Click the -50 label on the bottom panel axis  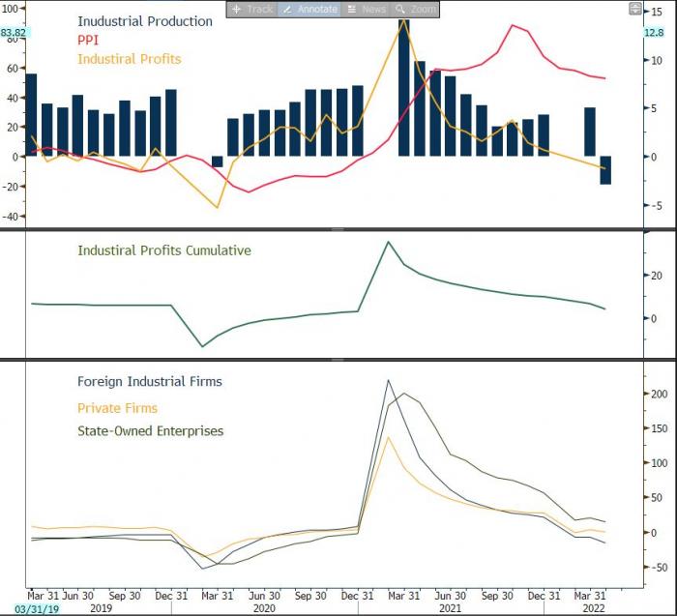pos(659,568)
